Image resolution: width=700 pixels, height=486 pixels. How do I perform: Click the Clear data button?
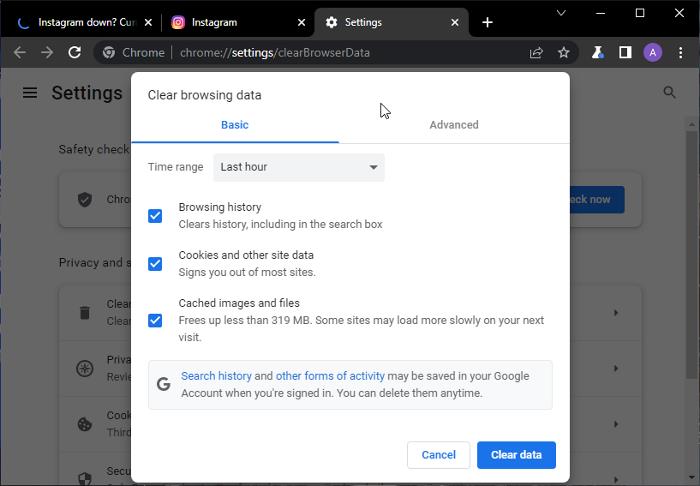pyautogui.click(x=516, y=455)
